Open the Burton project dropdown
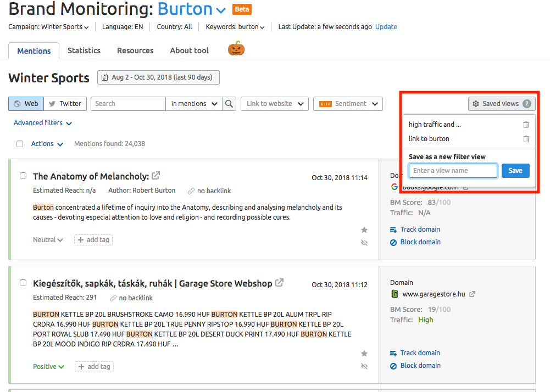 [x=192, y=9]
